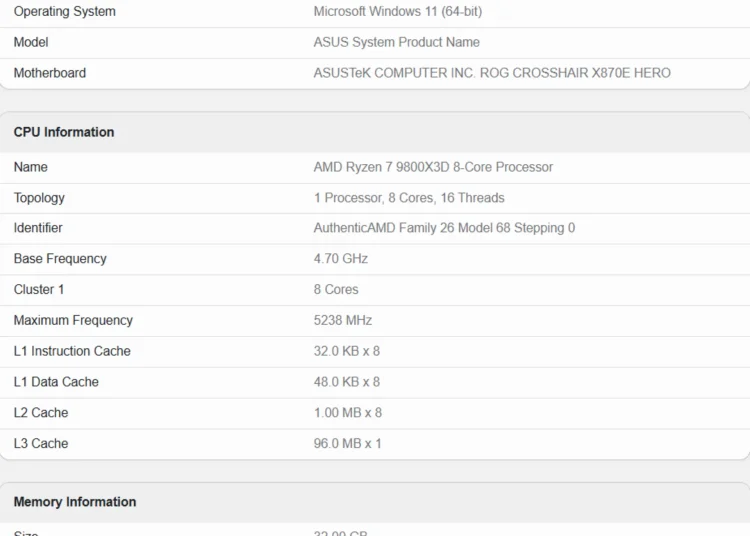750x536 pixels.
Task: Click the 'Maximum Frequency' row label
Action: click(x=73, y=320)
